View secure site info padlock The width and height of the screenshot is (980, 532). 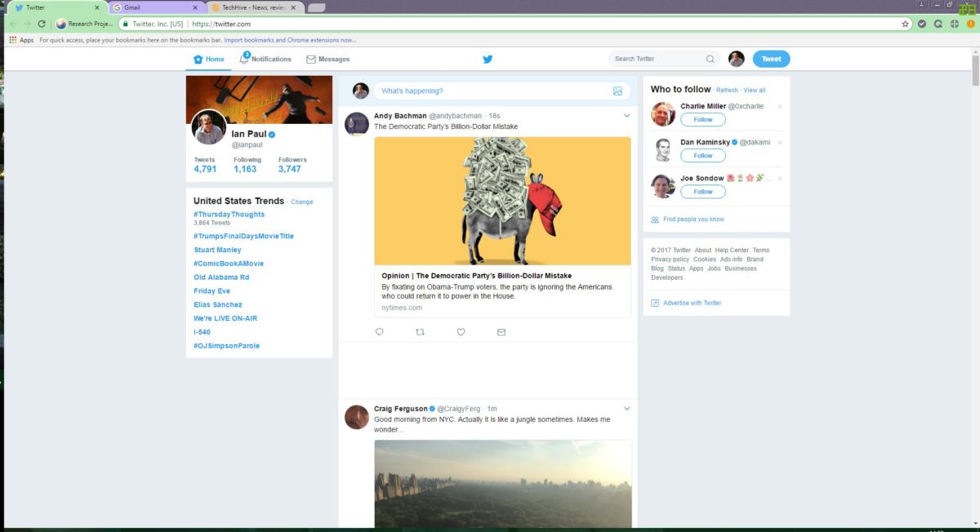(125, 24)
